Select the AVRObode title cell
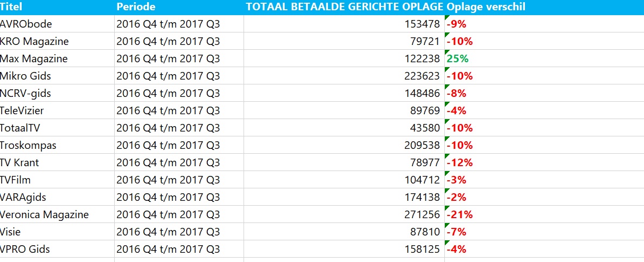 [57, 24]
